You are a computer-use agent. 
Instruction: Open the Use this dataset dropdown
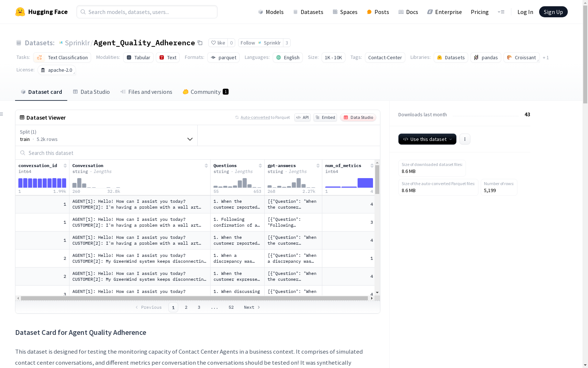(x=427, y=139)
